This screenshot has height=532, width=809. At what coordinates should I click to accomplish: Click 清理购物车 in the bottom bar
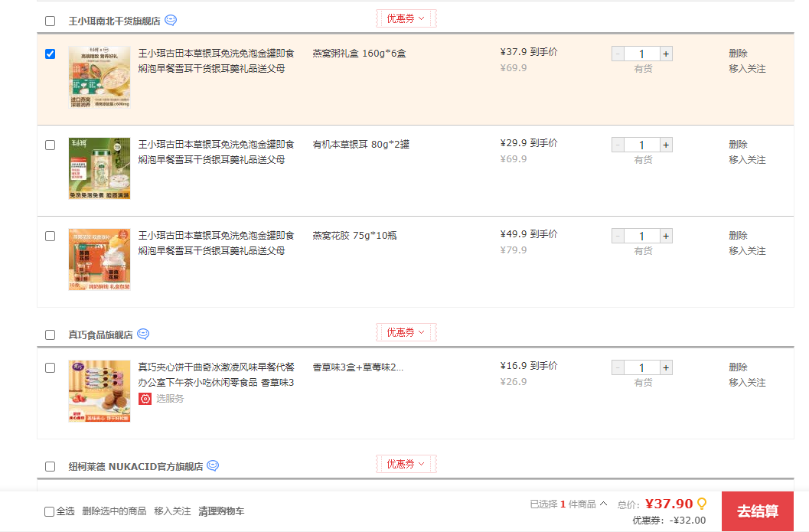[221, 511]
